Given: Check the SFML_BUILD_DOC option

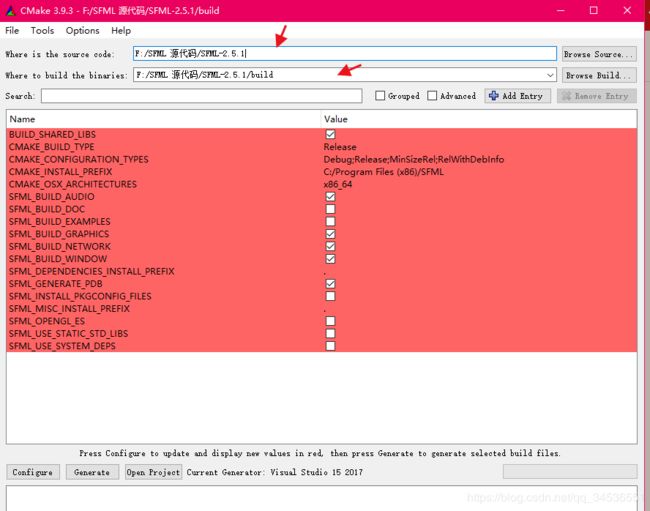Looking at the screenshot, I should pos(330,209).
